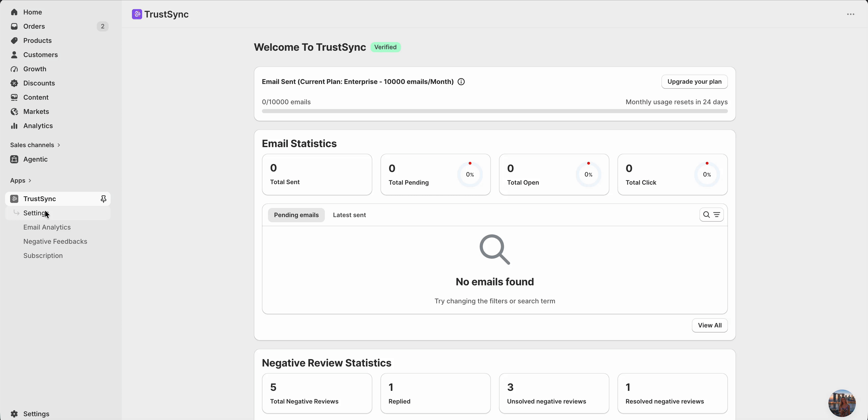Click 'No emails found' heading

(495, 282)
